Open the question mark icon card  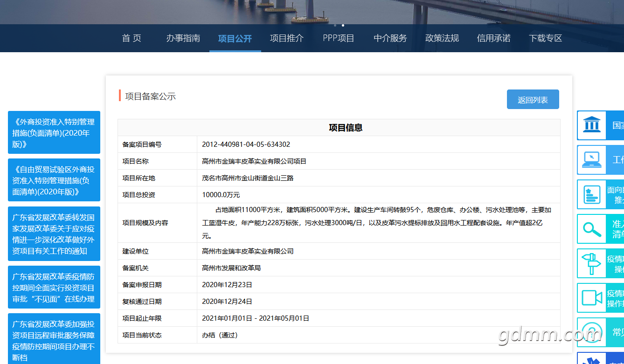pos(601,332)
